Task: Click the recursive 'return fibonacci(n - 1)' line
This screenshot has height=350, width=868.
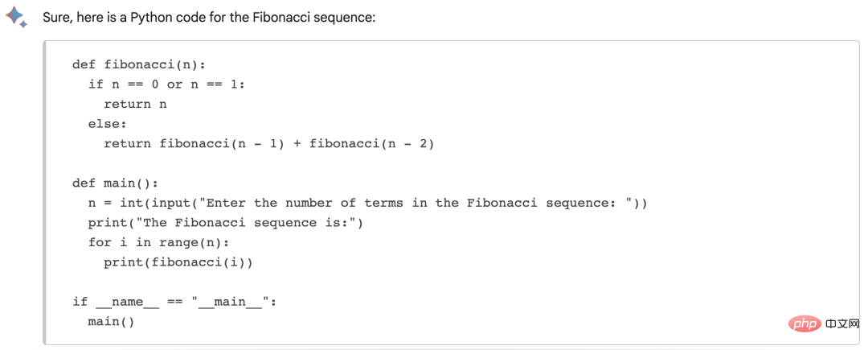Action: click(x=269, y=143)
